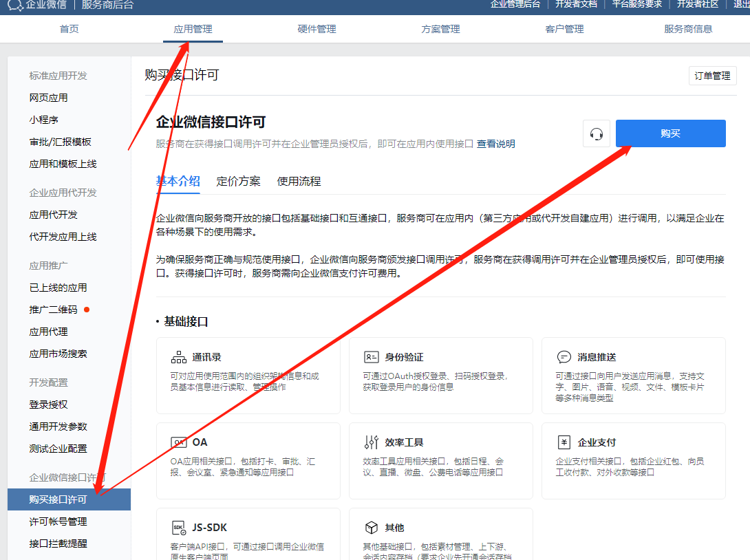Open 推广二维码 in the sidebar

53,310
